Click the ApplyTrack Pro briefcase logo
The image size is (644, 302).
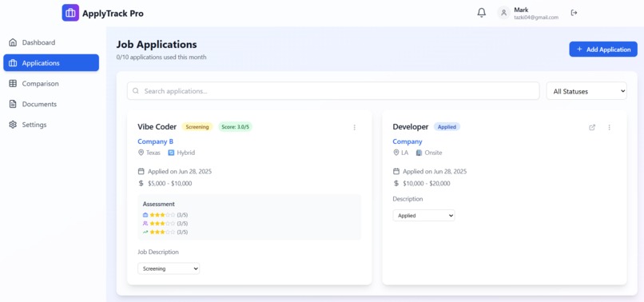pos(70,13)
